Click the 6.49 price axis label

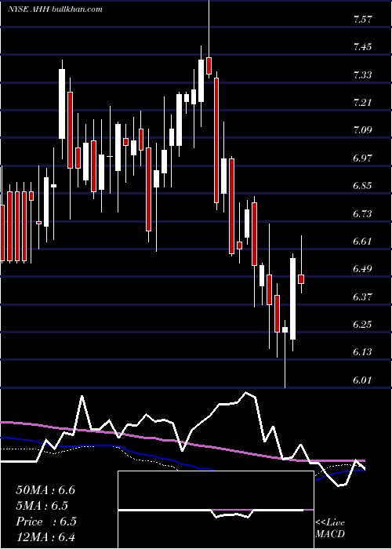coord(362,269)
